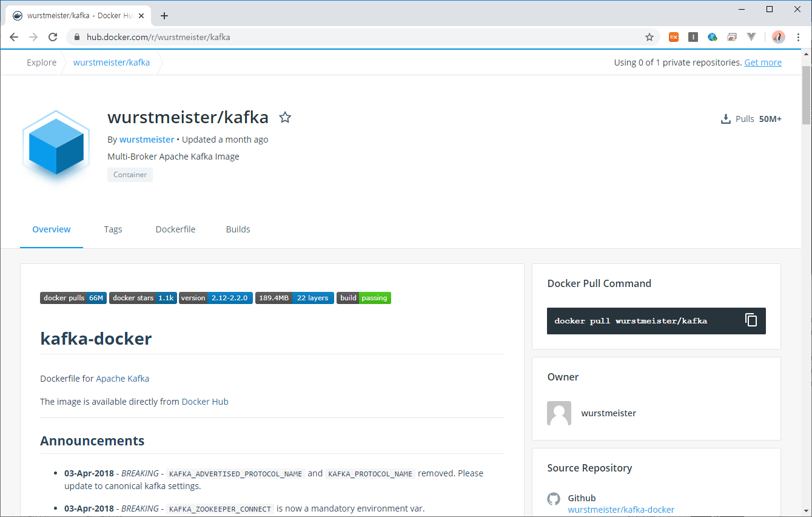Open the Docker Hub link in readme
This screenshot has width=812, height=517.
click(x=205, y=402)
